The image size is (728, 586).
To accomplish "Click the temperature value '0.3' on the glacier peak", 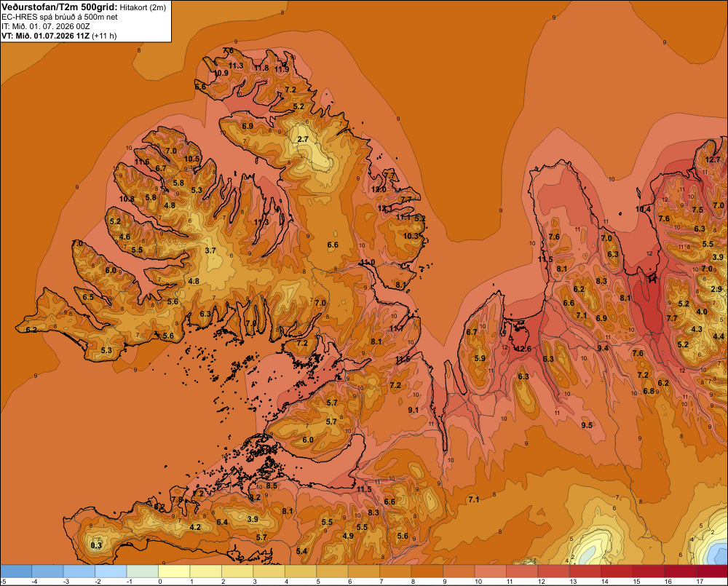I will pyautogui.click(x=96, y=545).
